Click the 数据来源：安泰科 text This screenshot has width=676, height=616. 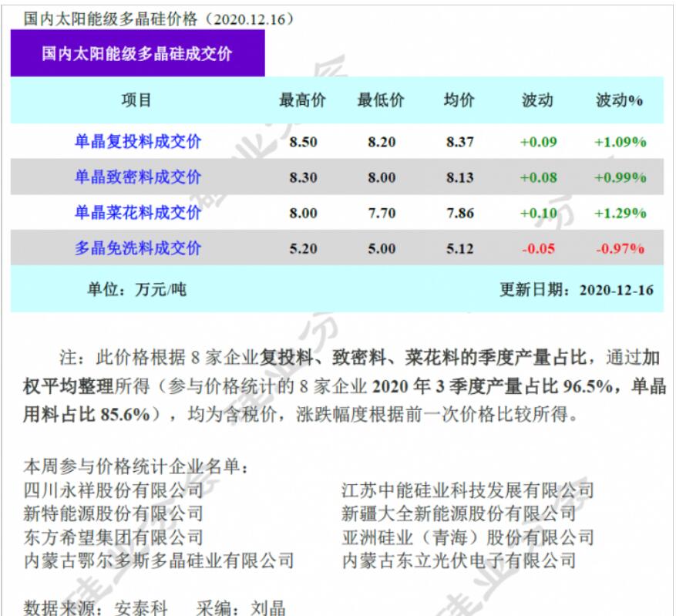96,608
